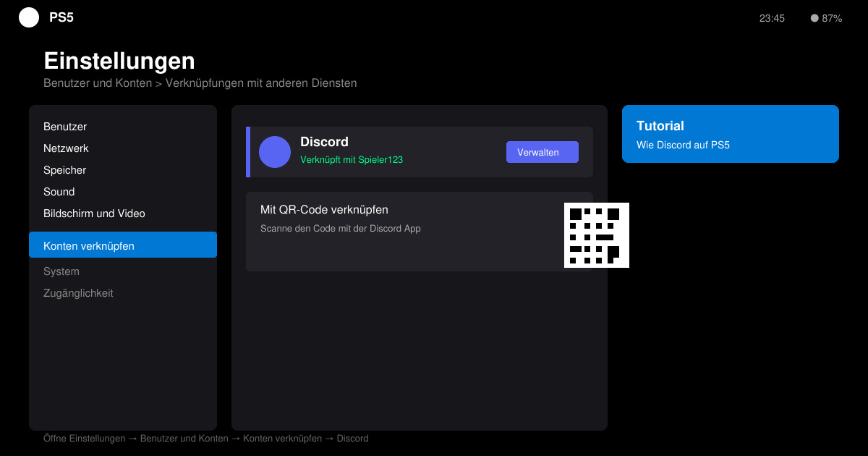Click the round white PS5 logo icon
Image resolution: width=868 pixels, height=456 pixels.
click(x=29, y=17)
